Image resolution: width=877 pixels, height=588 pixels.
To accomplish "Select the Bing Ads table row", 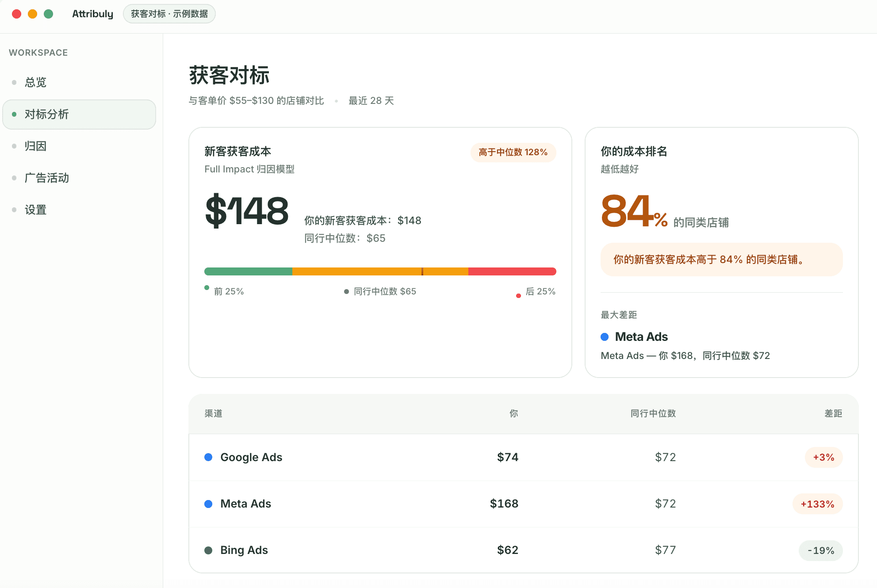I will [524, 550].
